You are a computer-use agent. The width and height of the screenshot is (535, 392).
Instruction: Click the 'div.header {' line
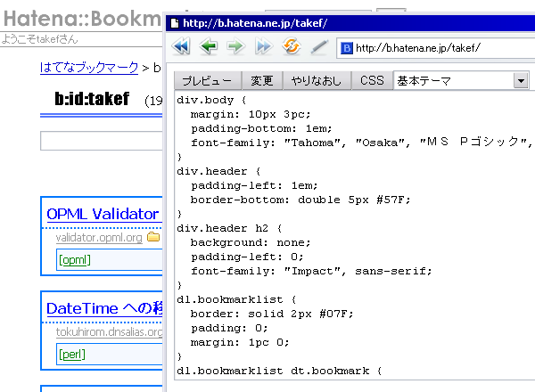click(x=218, y=171)
